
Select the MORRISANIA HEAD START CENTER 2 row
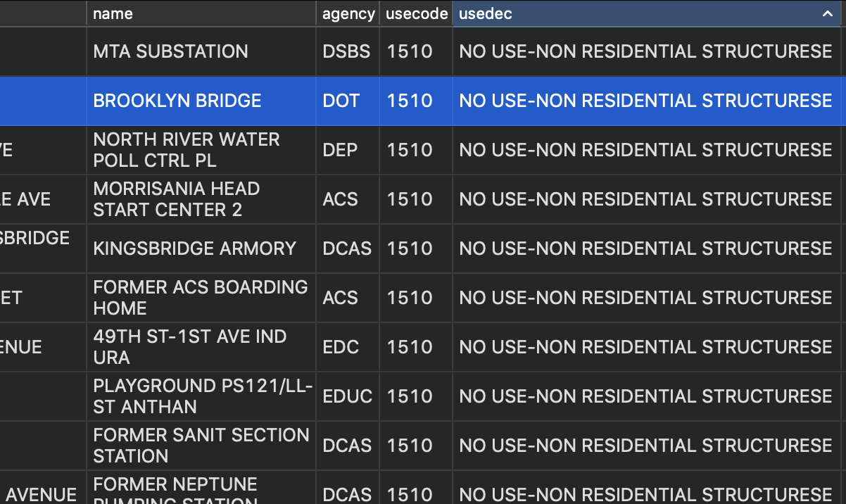click(177, 199)
